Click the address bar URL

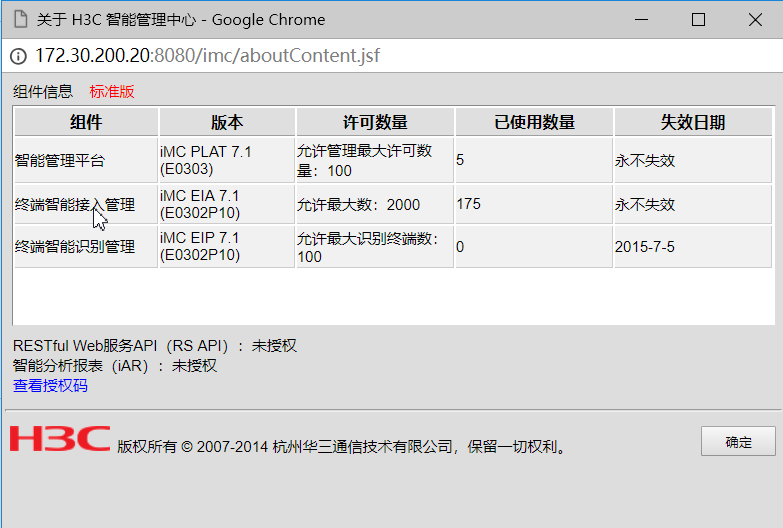coord(207,56)
